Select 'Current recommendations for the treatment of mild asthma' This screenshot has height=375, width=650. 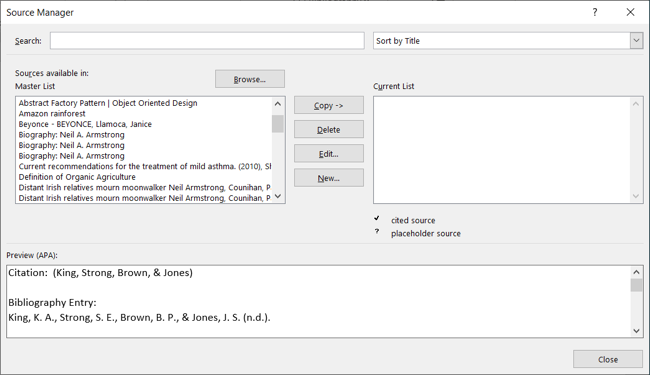[145, 166]
